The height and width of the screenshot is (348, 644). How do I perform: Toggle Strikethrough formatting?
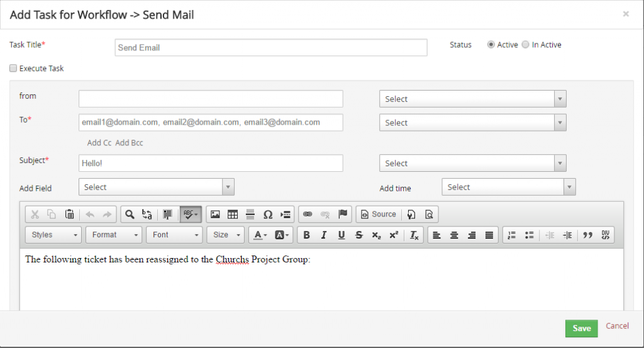pyautogui.click(x=359, y=235)
